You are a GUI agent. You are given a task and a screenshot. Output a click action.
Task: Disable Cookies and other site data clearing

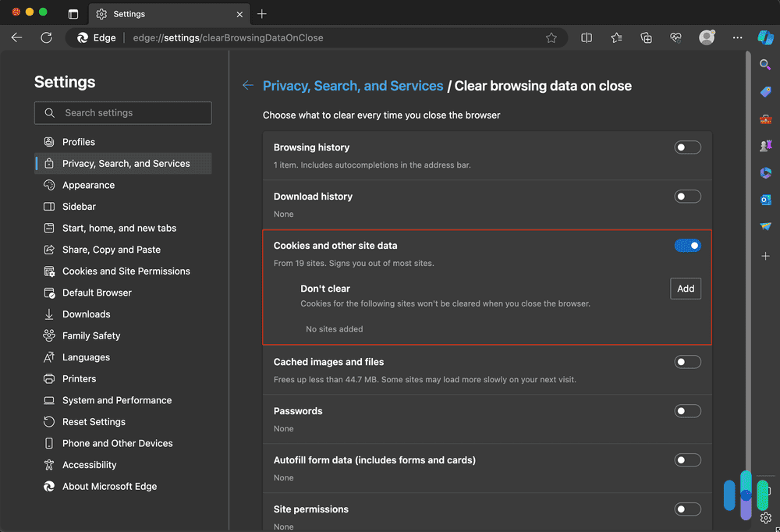(687, 245)
